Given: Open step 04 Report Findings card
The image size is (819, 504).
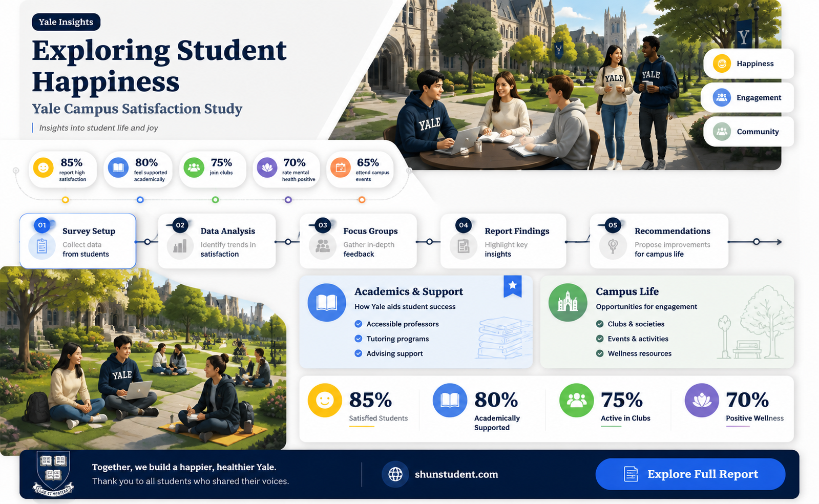Looking at the screenshot, I should point(503,241).
